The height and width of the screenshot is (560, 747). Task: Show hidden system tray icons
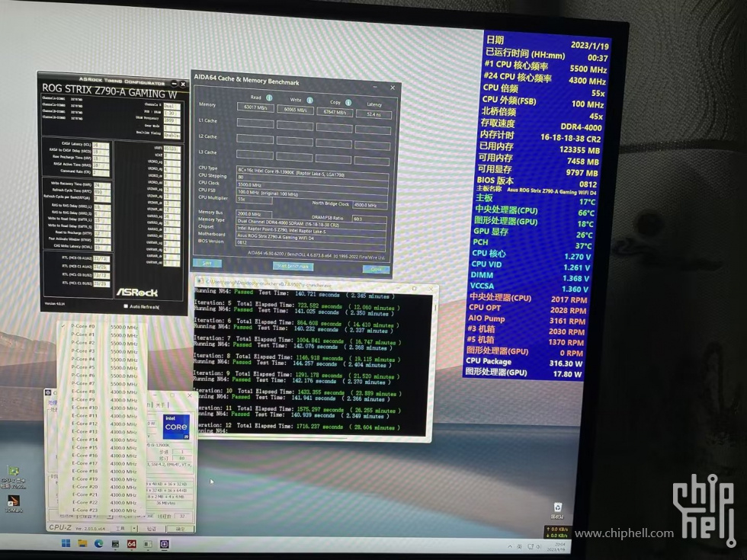pos(510,546)
